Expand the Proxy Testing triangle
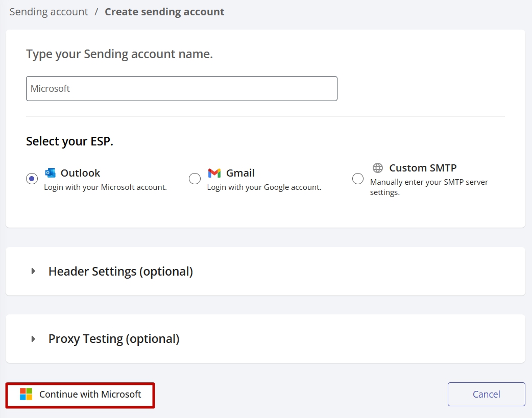The height and width of the screenshot is (418, 532). [x=33, y=338]
